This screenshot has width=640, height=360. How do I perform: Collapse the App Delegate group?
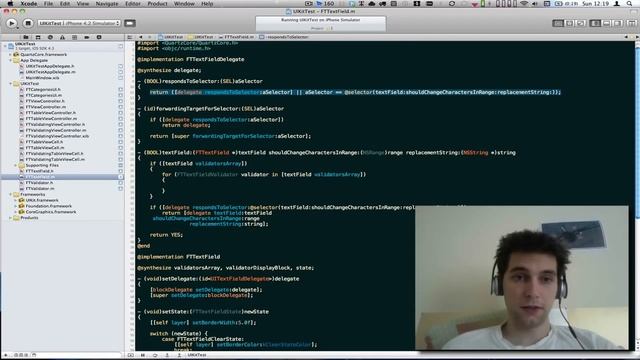[x=11, y=60]
